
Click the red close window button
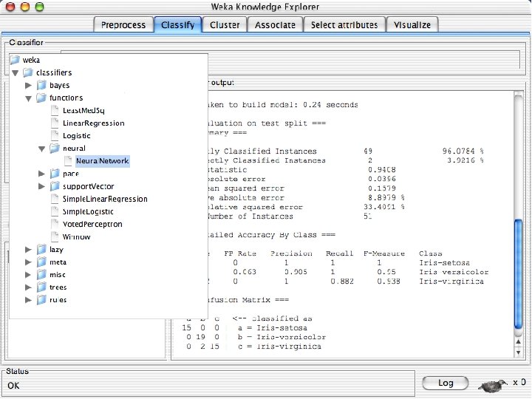coord(10,6)
